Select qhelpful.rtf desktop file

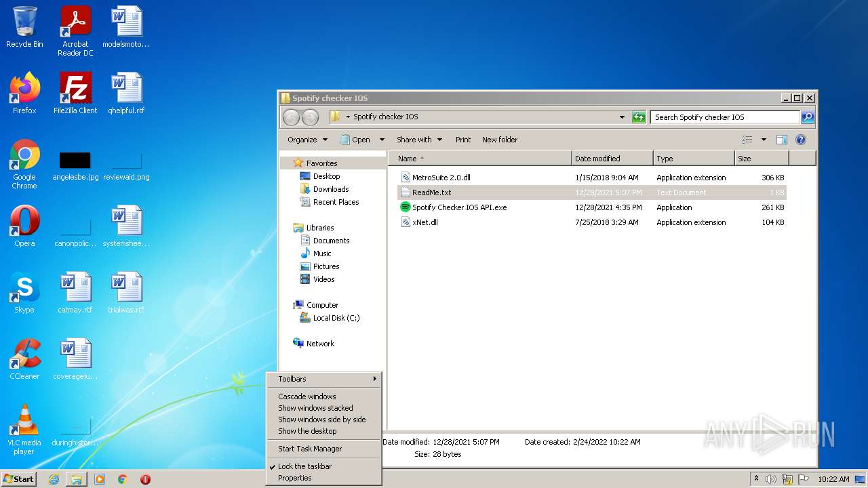click(126, 94)
